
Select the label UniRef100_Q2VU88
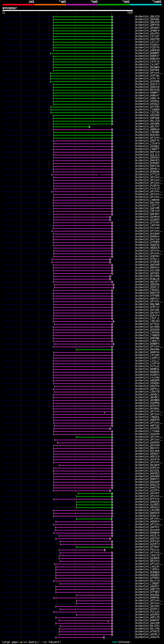(x=147, y=82)
